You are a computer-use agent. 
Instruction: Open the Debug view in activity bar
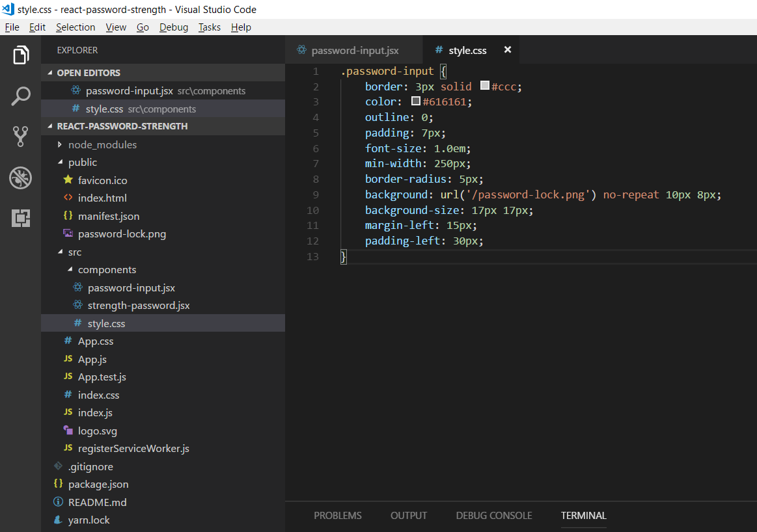[x=21, y=178]
